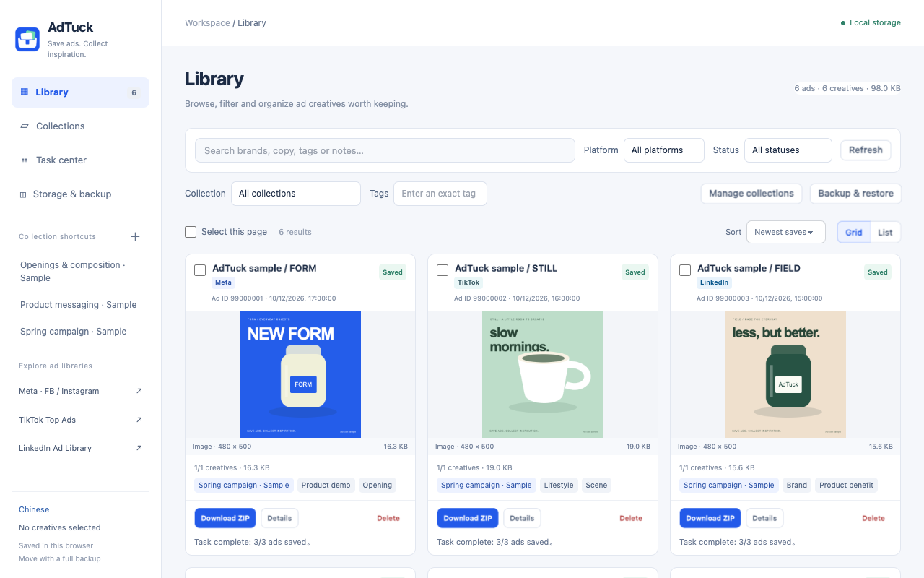Delete the FIELD ad
This screenshot has width=924, height=578.
click(873, 518)
